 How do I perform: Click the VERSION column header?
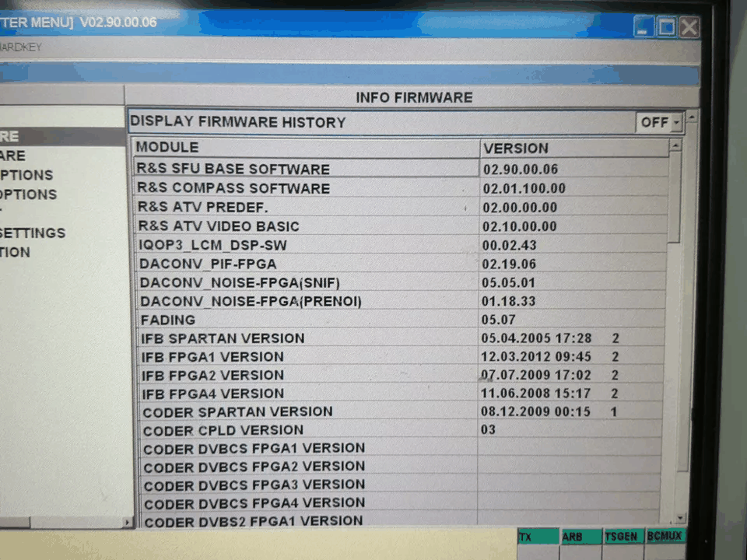[x=574, y=148]
